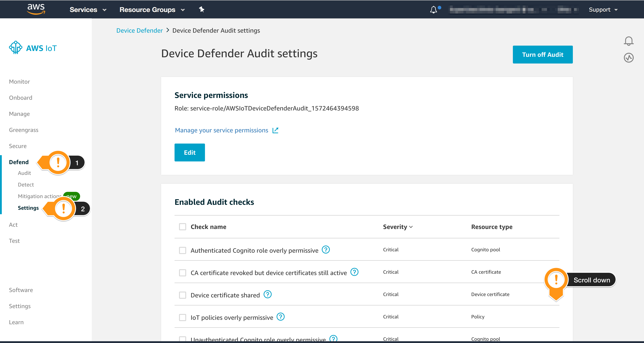Open Monitor in the sidebar
The image size is (644, 343).
coord(19,82)
